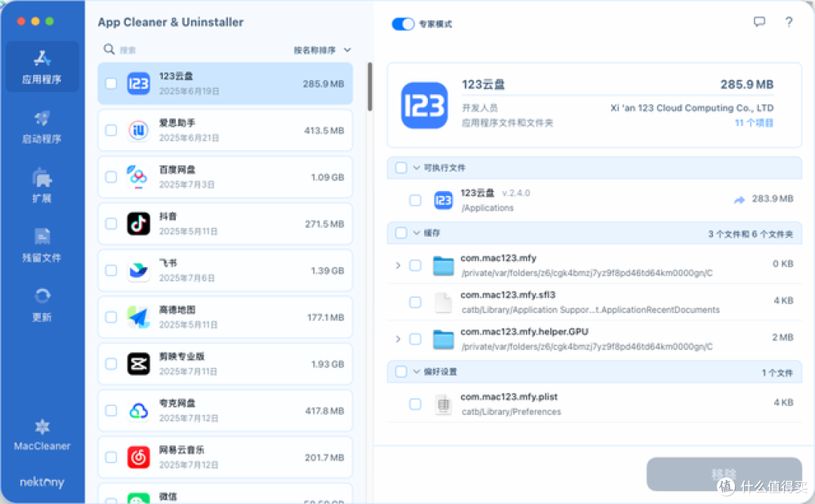815x504 pixels.
Task: Open the feedback chat bubble icon
Action: pyautogui.click(x=759, y=22)
